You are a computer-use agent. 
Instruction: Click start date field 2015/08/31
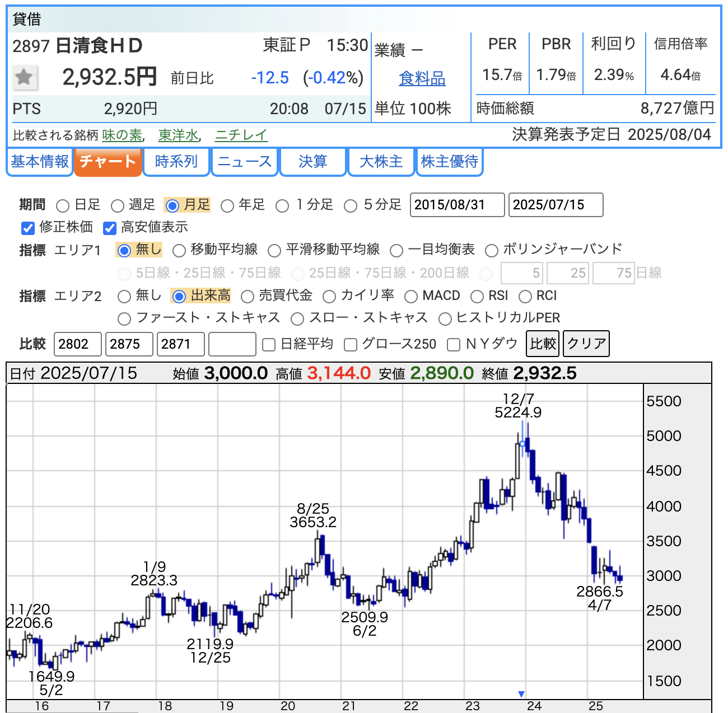(x=458, y=205)
